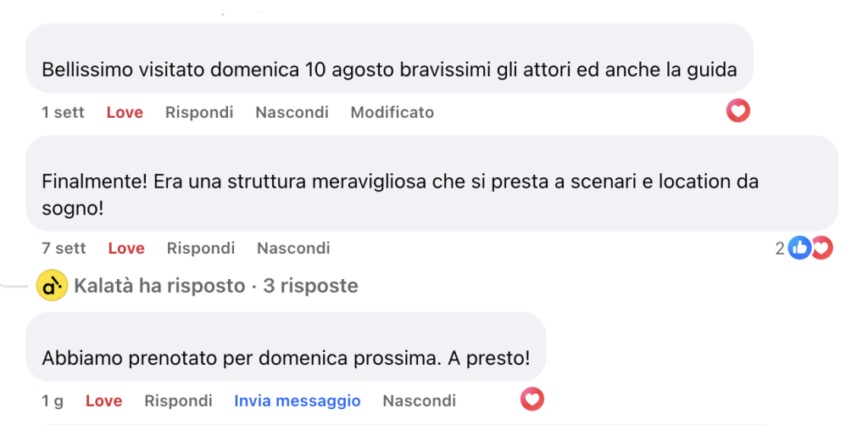Hide the domenica prossima comment
The image size is (868, 425).
coord(419,400)
